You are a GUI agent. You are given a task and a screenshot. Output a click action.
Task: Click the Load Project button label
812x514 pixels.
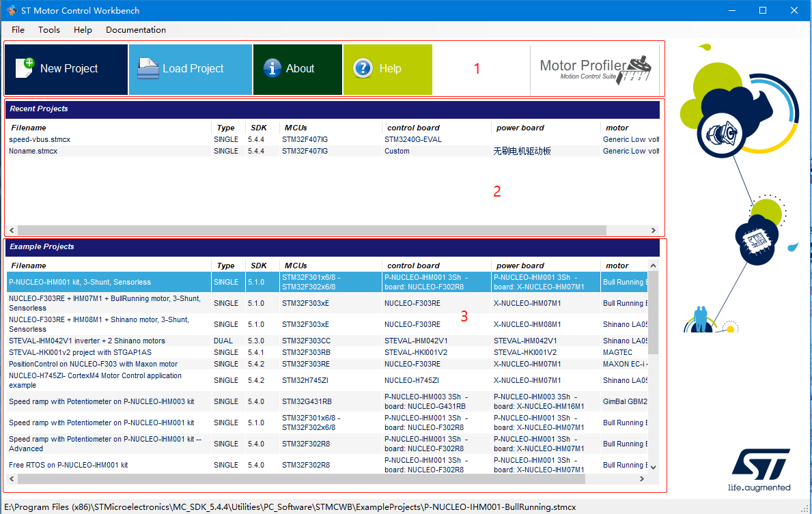tap(193, 68)
